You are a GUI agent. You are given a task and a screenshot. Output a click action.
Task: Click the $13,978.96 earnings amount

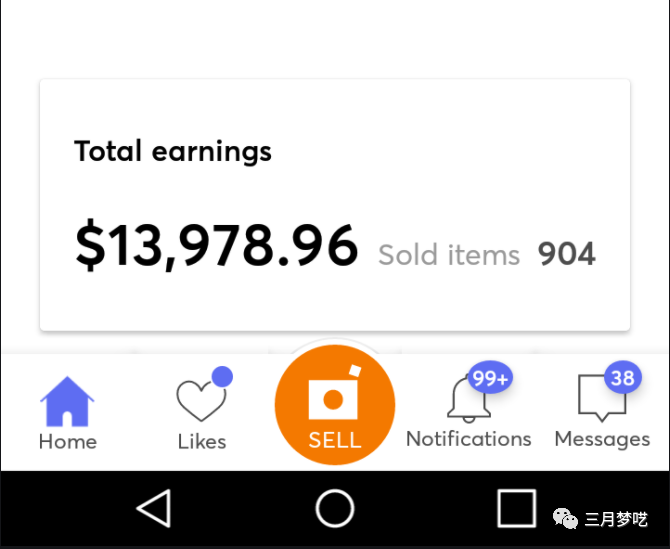click(216, 246)
